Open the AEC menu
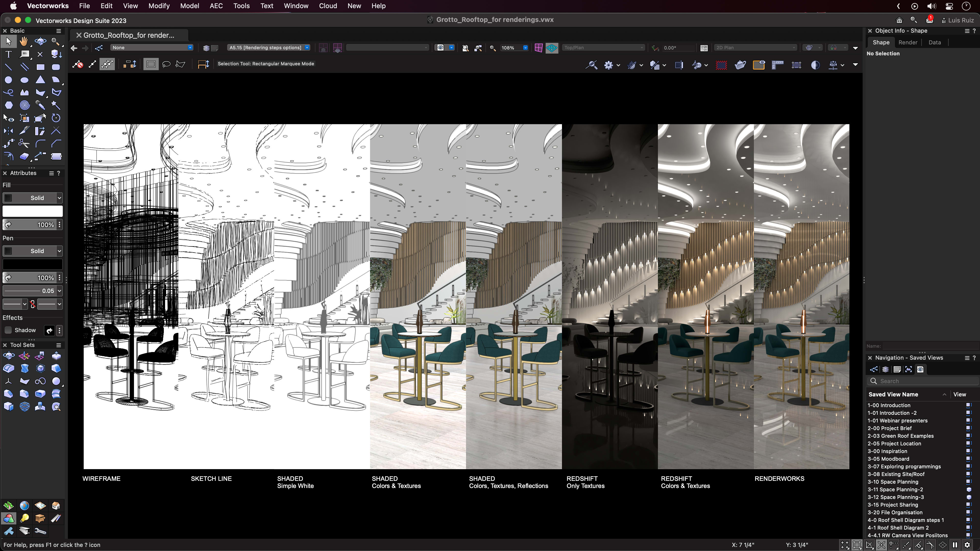The width and height of the screenshot is (980, 551). click(x=216, y=6)
